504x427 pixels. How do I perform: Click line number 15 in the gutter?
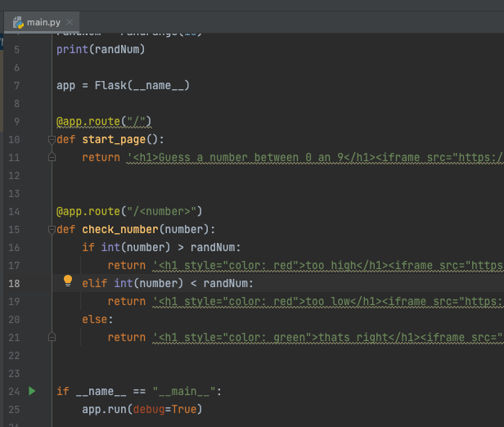click(14, 229)
